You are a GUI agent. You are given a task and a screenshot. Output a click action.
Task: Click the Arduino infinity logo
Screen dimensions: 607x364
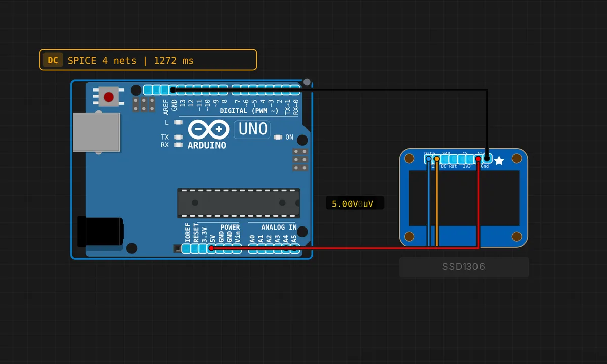207,129
